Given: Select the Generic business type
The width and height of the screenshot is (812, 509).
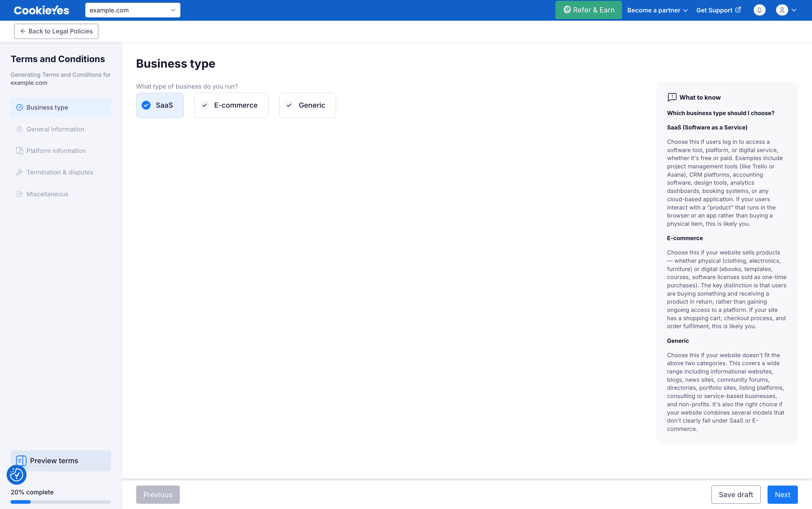Looking at the screenshot, I should tap(307, 105).
